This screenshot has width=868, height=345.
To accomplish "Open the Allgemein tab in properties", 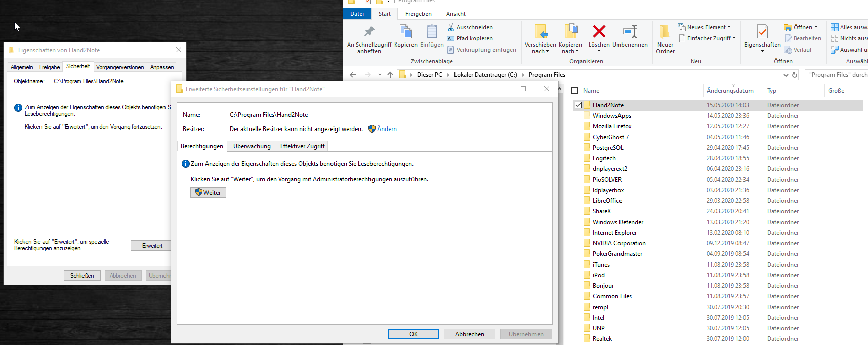I will [x=22, y=67].
